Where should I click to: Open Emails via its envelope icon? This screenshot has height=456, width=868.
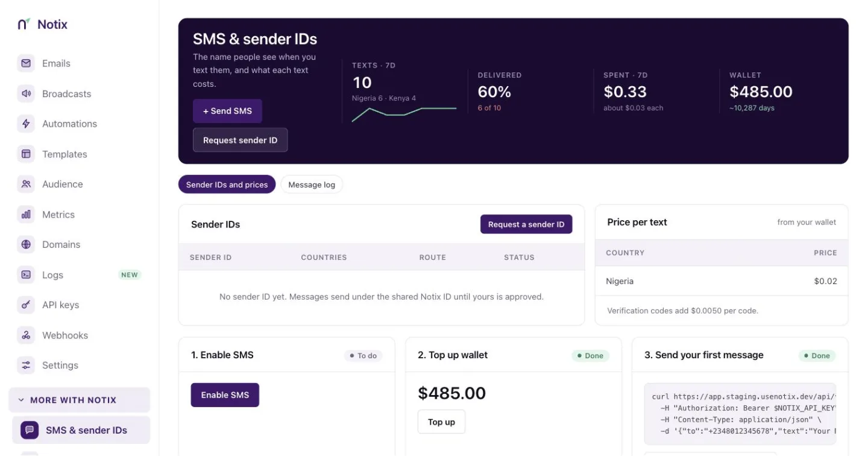(26, 63)
